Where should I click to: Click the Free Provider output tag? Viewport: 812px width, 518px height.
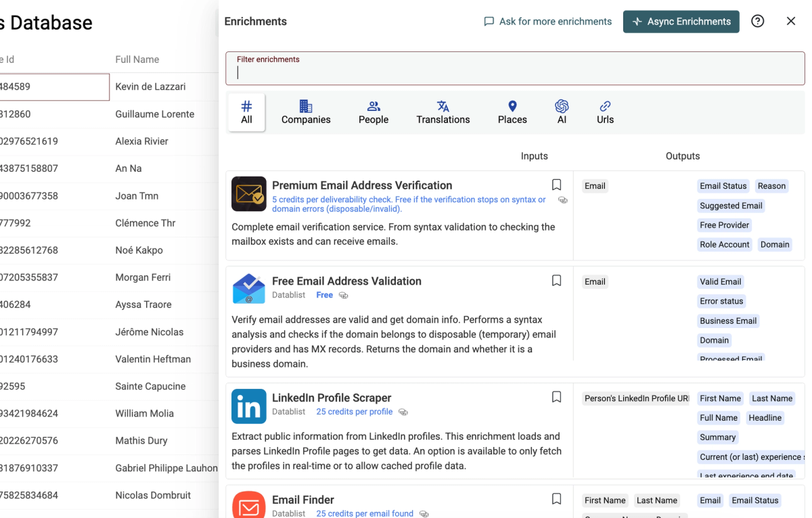[x=725, y=225]
